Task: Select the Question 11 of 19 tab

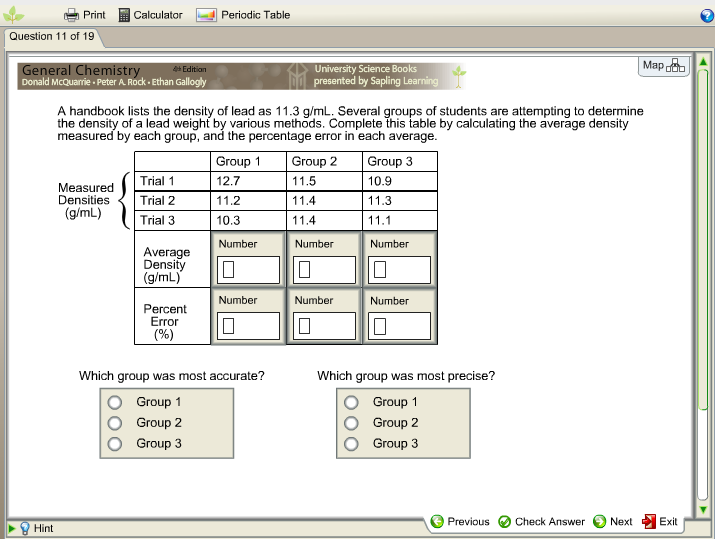Action: [x=52, y=36]
